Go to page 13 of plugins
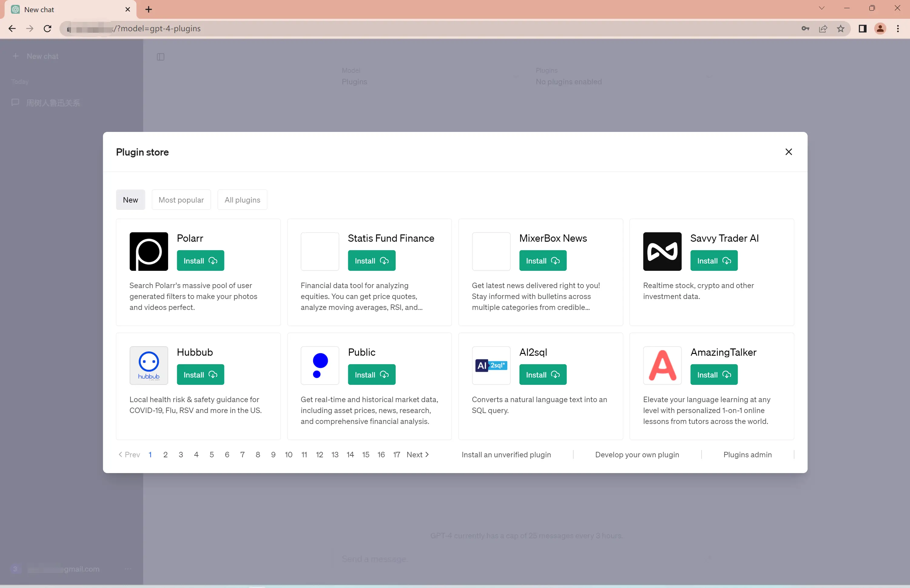 [335, 454]
